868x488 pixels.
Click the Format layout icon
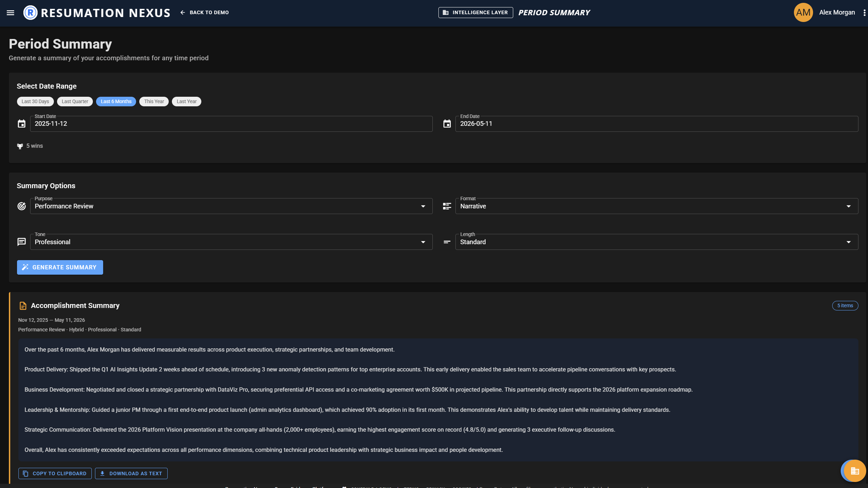pyautogui.click(x=447, y=206)
